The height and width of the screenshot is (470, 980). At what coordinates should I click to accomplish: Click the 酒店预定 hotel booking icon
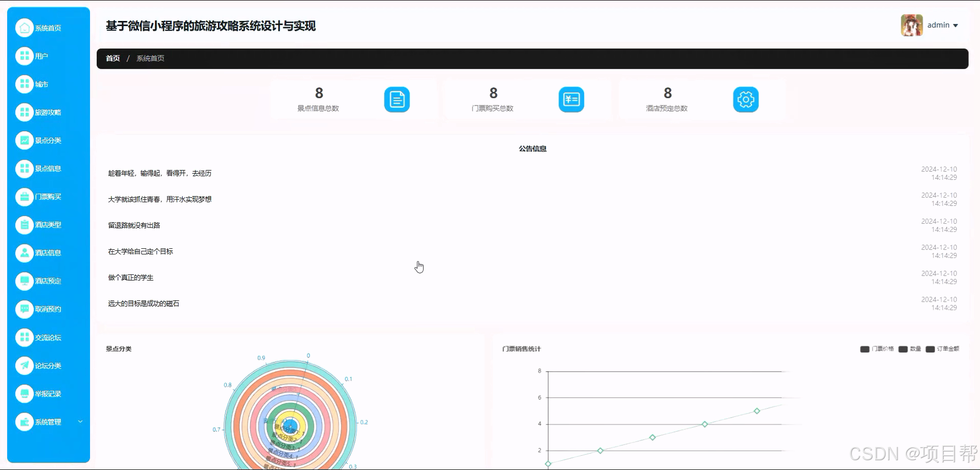(24, 281)
